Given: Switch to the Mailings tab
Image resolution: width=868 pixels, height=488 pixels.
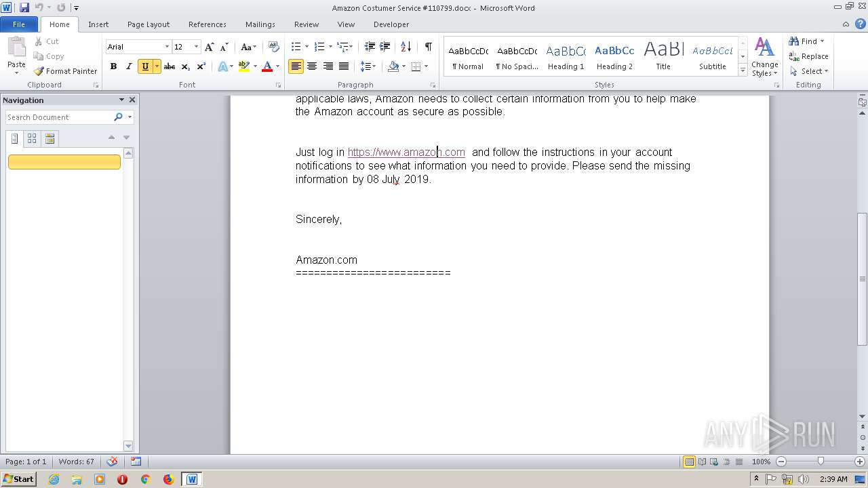Looking at the screenshot, I should pyautogui.click(x=260, y=24).
